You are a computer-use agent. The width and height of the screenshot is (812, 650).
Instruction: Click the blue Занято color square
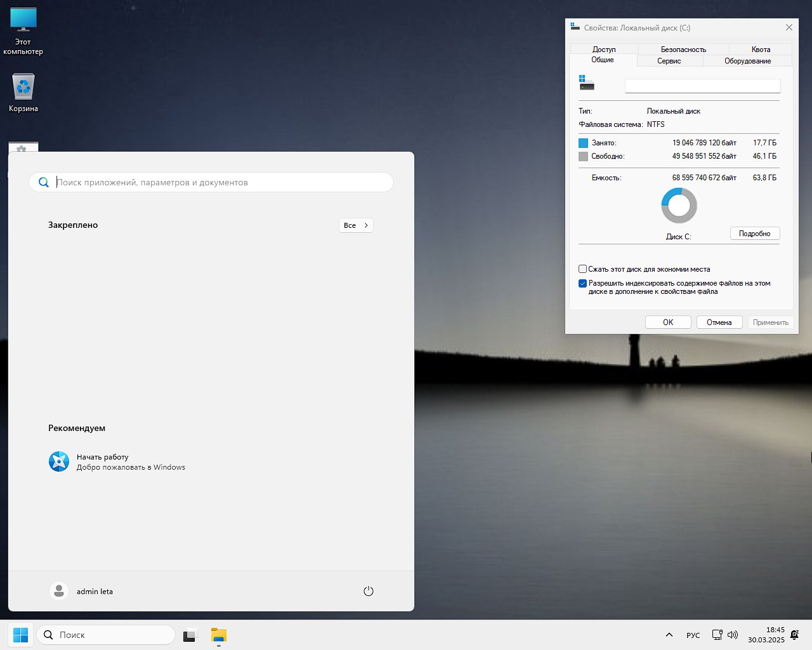[584, 143]
